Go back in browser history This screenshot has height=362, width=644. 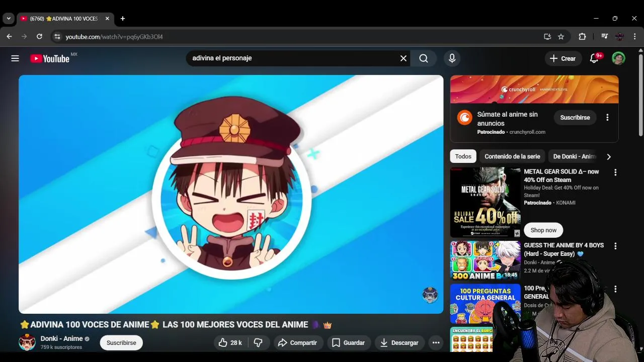coord(9,37)
